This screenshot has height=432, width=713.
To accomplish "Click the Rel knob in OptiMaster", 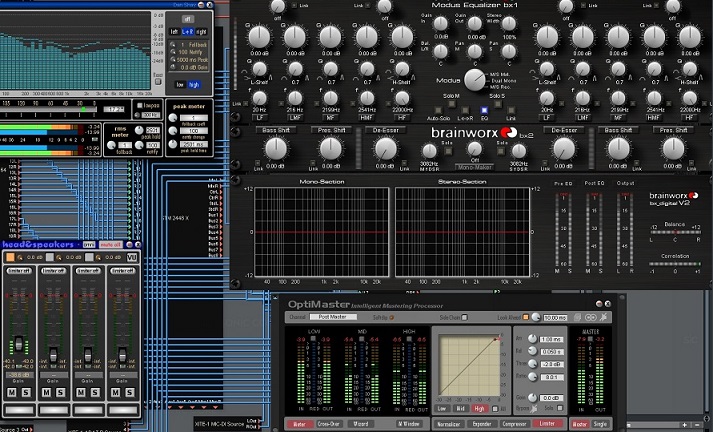I will click(532, 351).
